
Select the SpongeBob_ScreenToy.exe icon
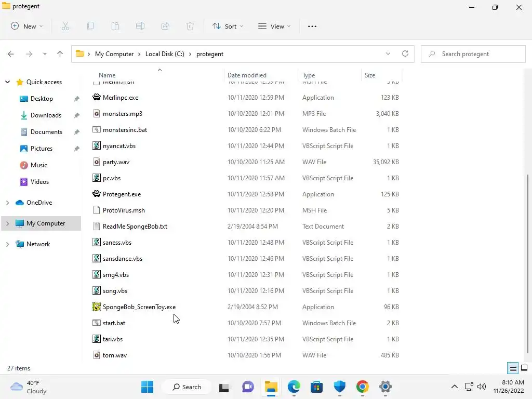click(x=96, y=307)
